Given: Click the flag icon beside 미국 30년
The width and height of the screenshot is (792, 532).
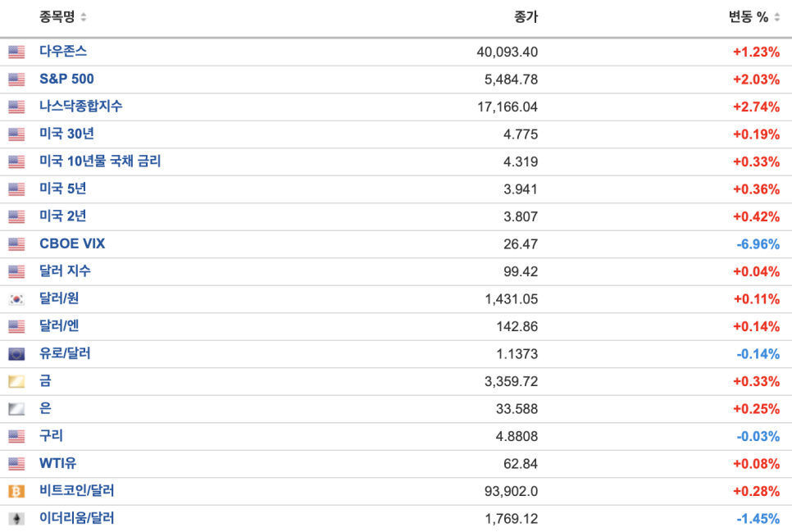Looking at the screenshot, I should pyautogui.click(x=16, y=134).
